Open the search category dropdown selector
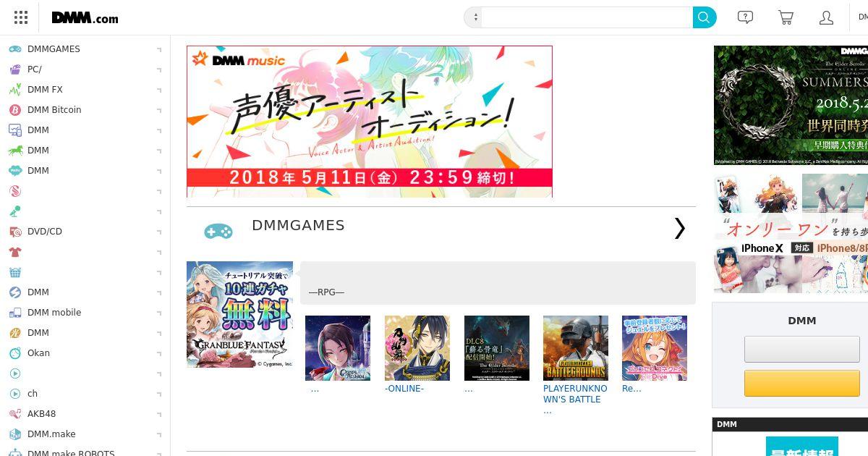Image resolution: width=868 pixels, height=456 pixels. point(473,17)
